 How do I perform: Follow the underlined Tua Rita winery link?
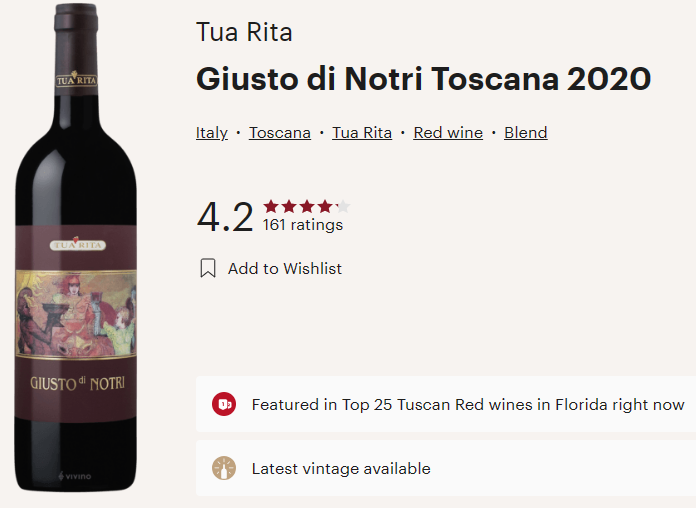(x=362, y=133)
